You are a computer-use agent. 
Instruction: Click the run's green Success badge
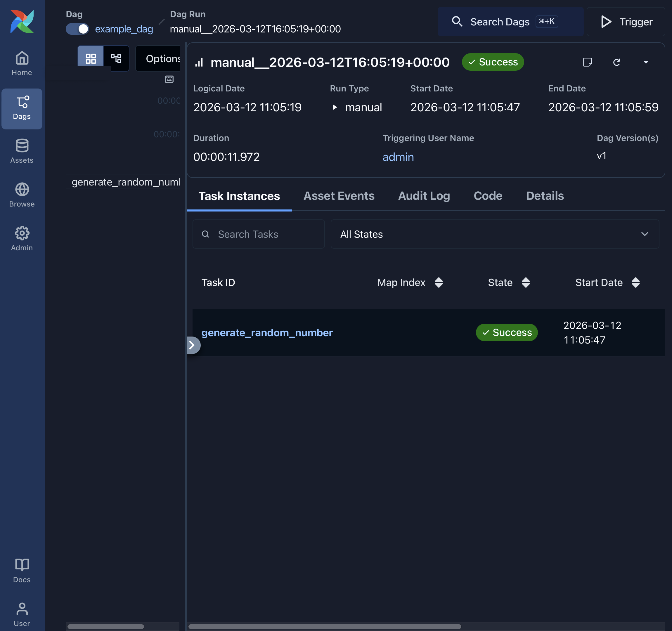click(493, 62)
